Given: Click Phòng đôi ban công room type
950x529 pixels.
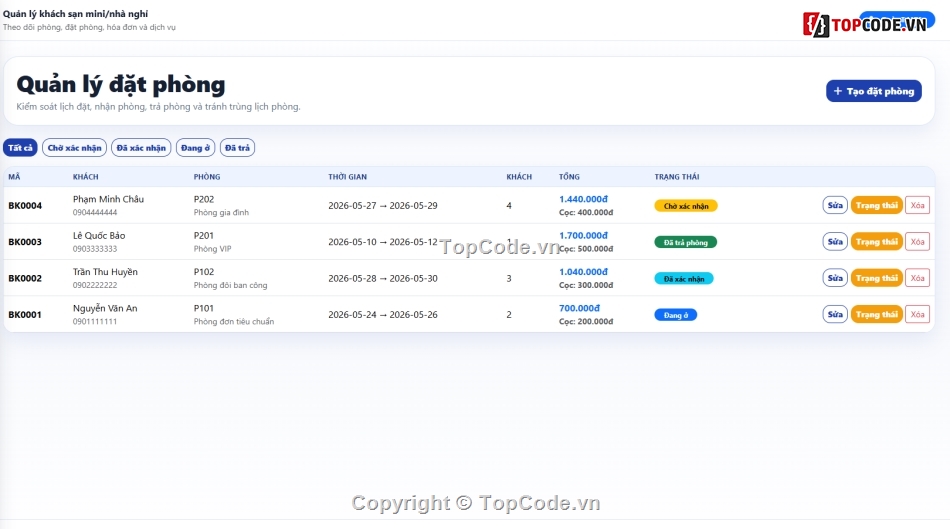Looking at the screenshot, I should point(230,285).
